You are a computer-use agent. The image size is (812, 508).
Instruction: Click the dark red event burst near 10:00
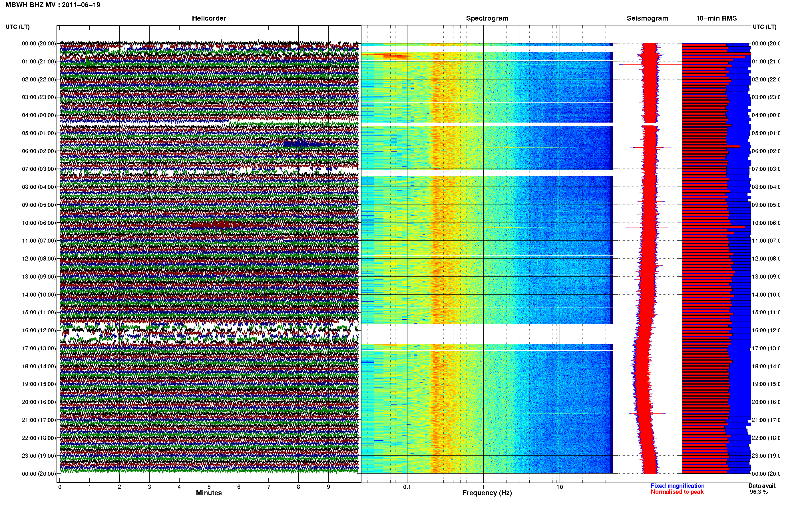point(215,225)
